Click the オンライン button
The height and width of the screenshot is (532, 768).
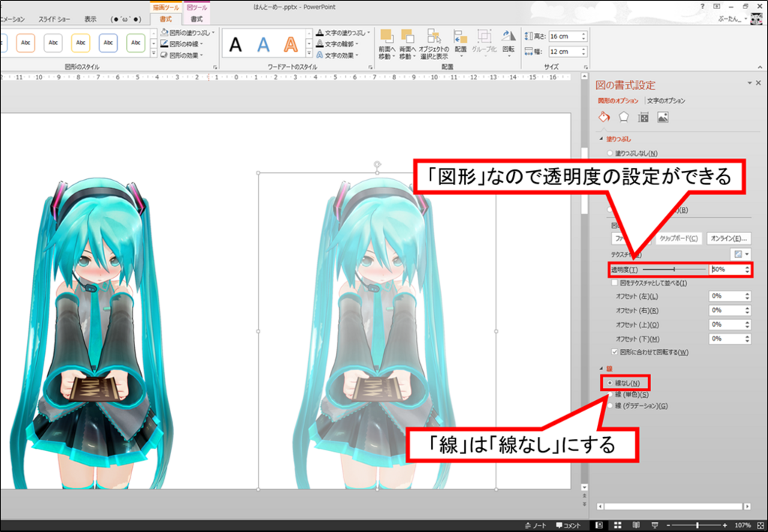(x=729, y=238)
